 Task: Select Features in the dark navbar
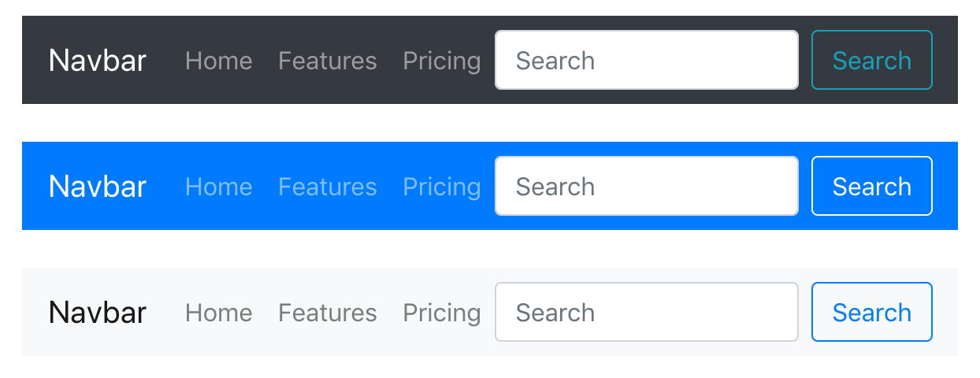pos(327,61)
